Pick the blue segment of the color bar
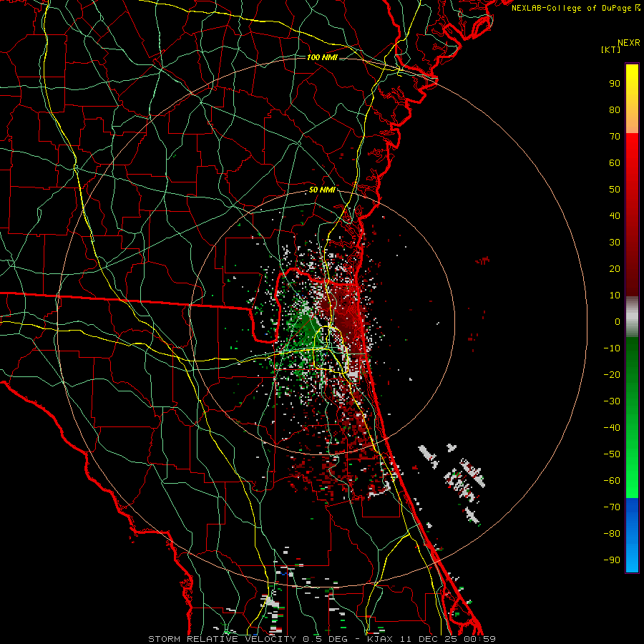The width and height of the screenshot is (644, 644). [x=632, y=535]
